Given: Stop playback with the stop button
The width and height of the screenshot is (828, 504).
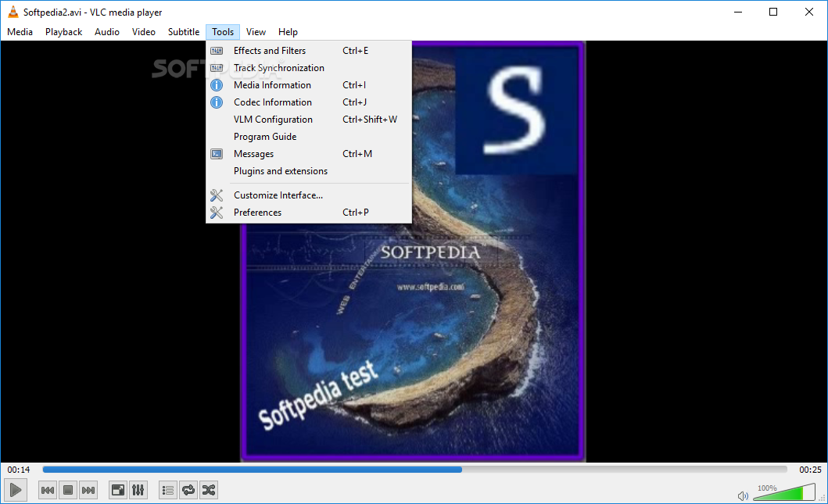Looking at the screenshot, I should click(x=67, y=490).
